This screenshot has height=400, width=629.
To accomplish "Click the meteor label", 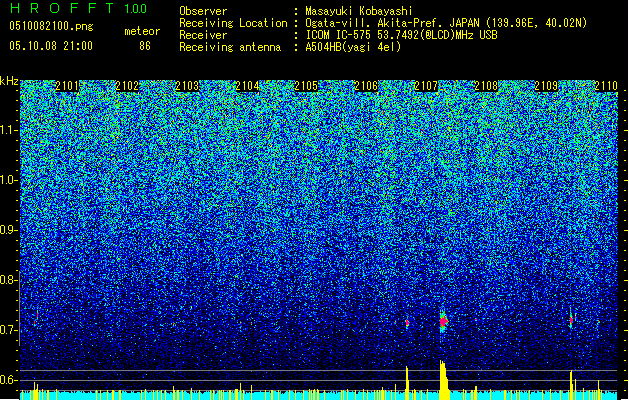I will click(x=142, y=31).
